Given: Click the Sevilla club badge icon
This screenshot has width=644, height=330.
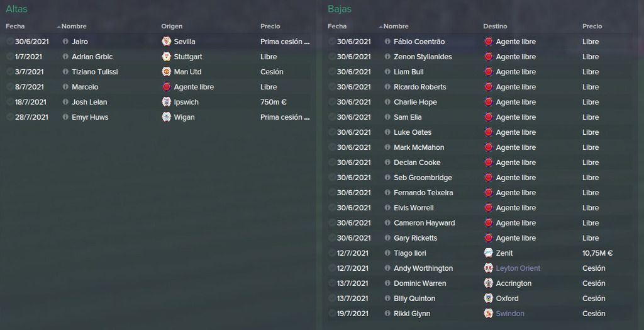Looking at the screenshot, I should point(166,42).
